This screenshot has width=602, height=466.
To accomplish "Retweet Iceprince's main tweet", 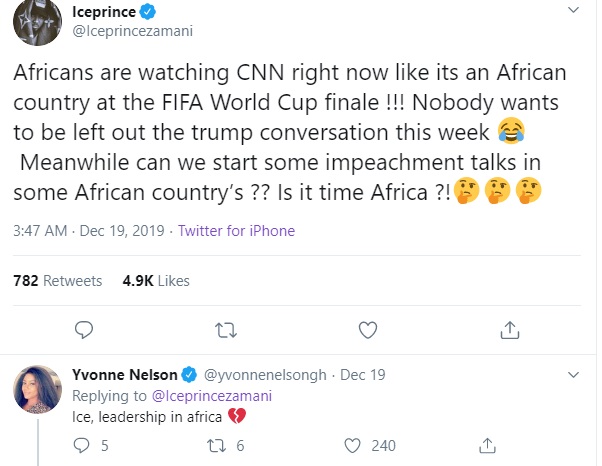I will pyautogui.click(x=226, y=329).
